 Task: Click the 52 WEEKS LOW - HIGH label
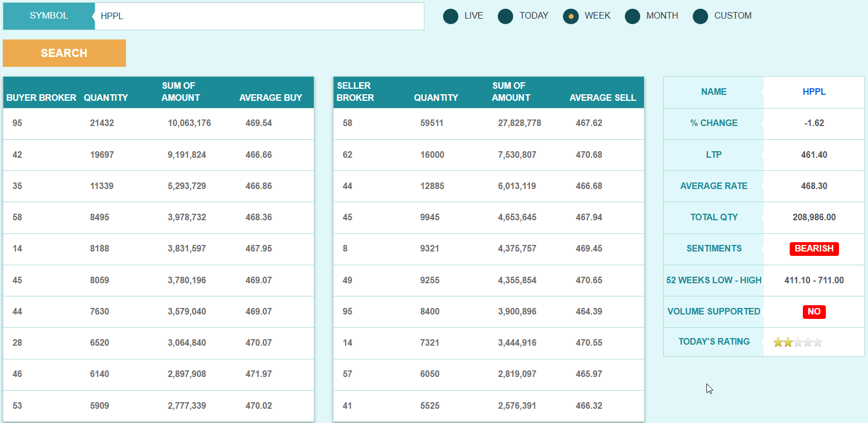[x=714, y=281]
